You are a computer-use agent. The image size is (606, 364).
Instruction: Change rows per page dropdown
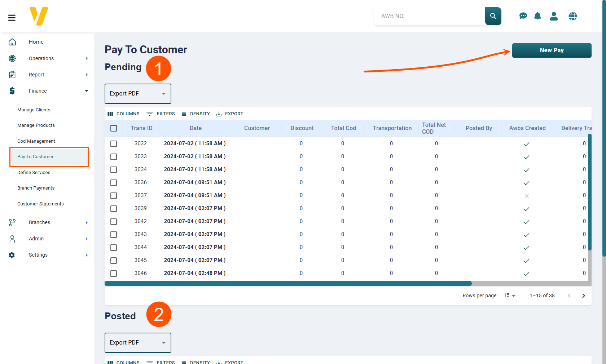pos(509,296)
